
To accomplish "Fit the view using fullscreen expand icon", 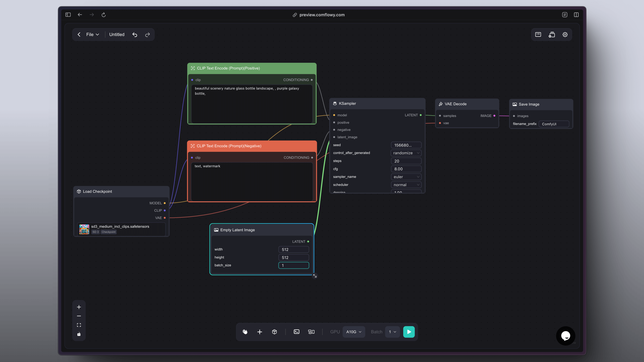I will point(79,325).
